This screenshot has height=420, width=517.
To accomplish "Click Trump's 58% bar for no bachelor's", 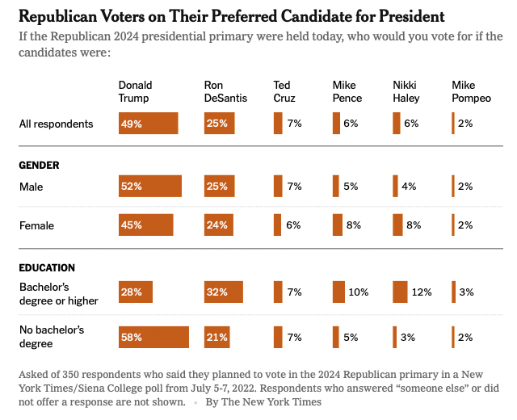I will click(153, 337).
